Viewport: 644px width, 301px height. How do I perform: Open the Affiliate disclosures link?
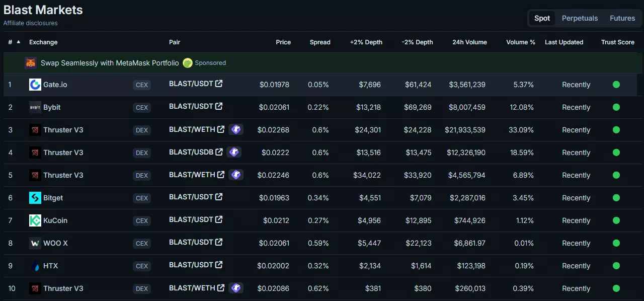coord(31,23)
